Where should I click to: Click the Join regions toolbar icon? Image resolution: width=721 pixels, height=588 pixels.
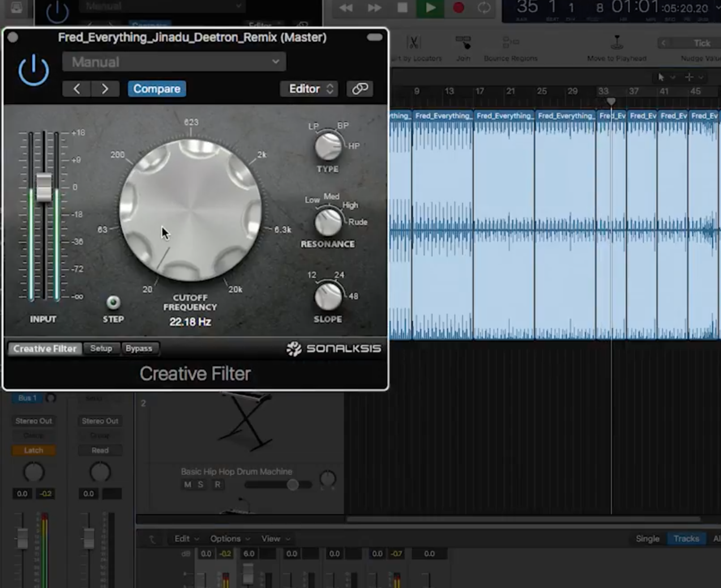[463, 43]
